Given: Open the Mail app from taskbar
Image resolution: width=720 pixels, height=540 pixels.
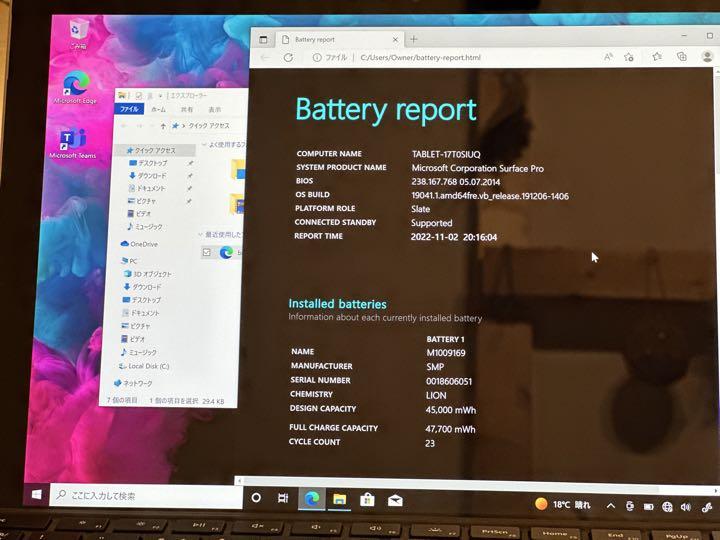Looking at the screenshot, I should 395,501.
